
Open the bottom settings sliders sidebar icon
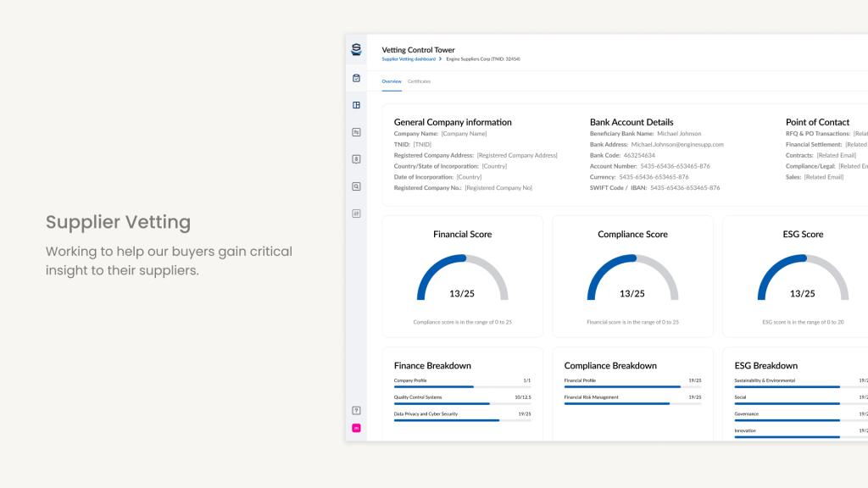click(356, 213)
